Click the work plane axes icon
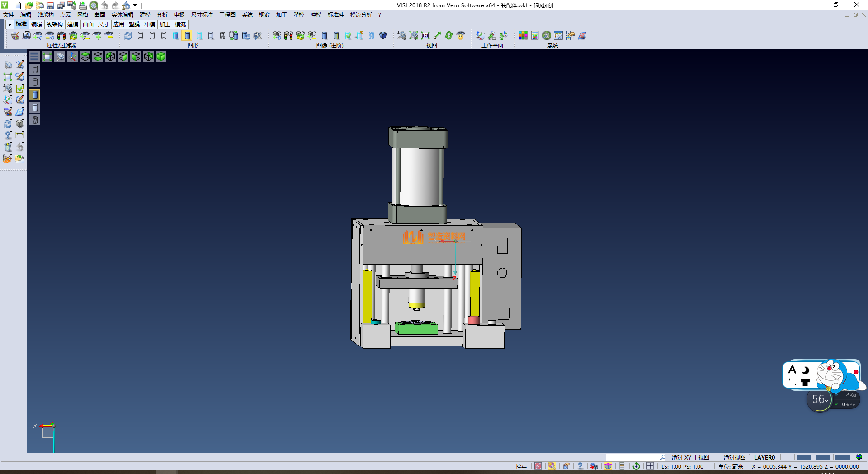This screenshot has height=474, width=868. click(x=480, y=36)
